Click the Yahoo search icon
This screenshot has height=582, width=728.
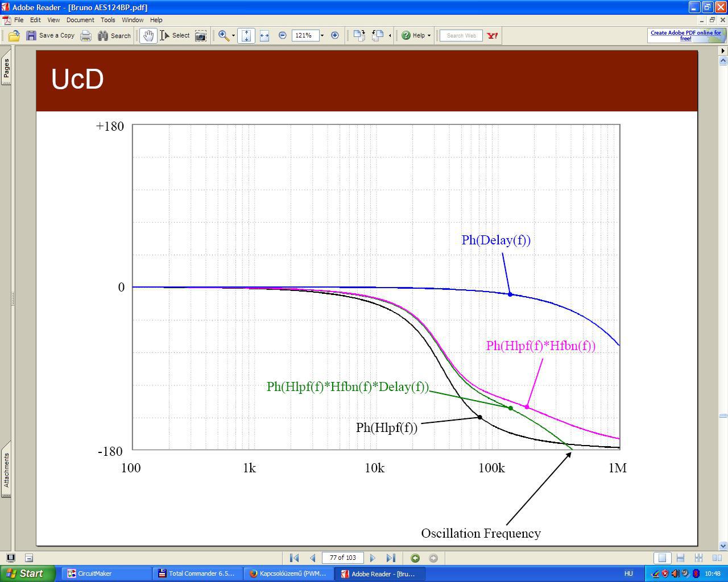tap(493, 36)
